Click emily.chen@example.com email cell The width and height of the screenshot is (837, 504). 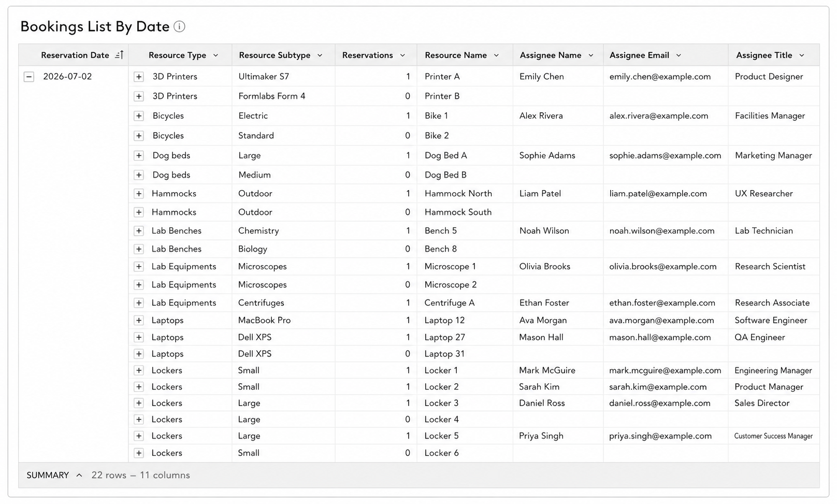(660, 77)
